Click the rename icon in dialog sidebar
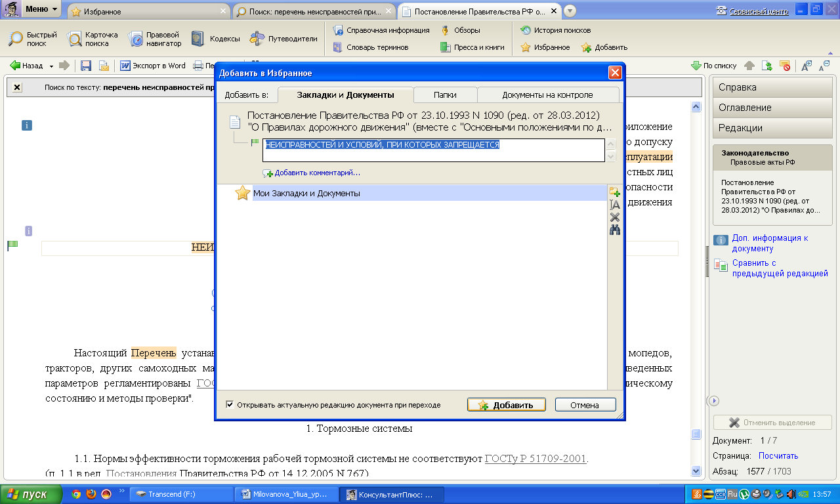This screenshot has height=504, width=840. click(x=615, y=204)
